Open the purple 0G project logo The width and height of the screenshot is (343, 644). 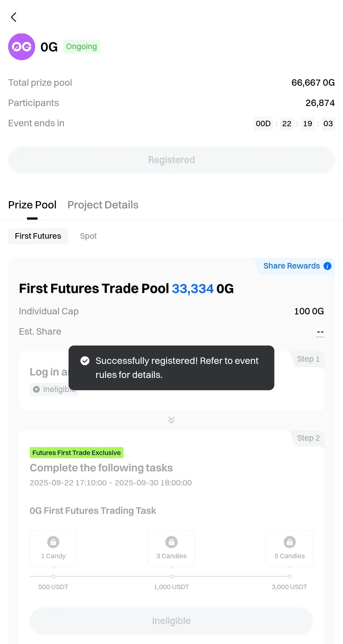click(x=22, y=47)
